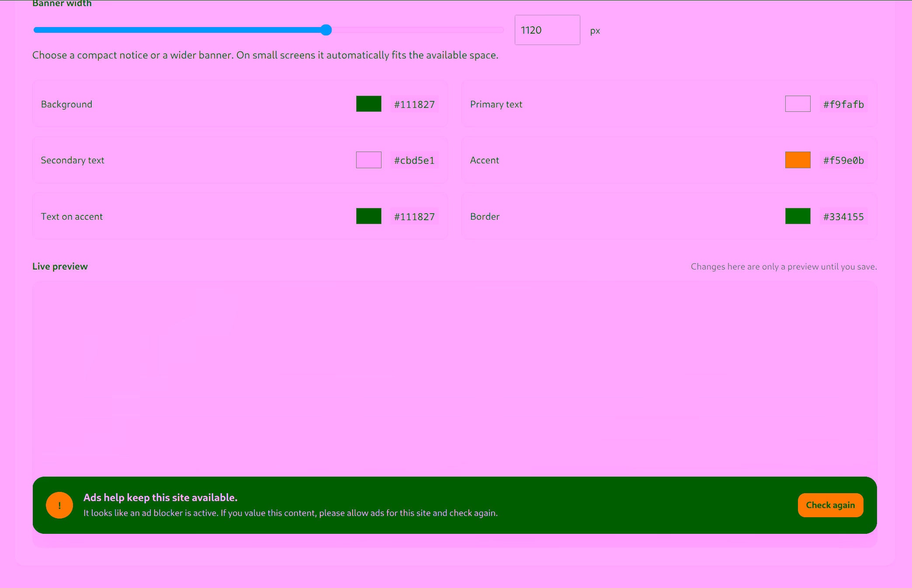912x588 pixels.
Task: Click the Border label
Action: click(485, 217)
